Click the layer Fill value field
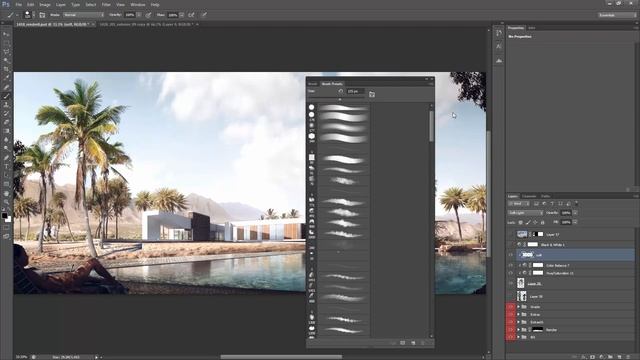Screen dimensions: 640x360 [566, 222]
